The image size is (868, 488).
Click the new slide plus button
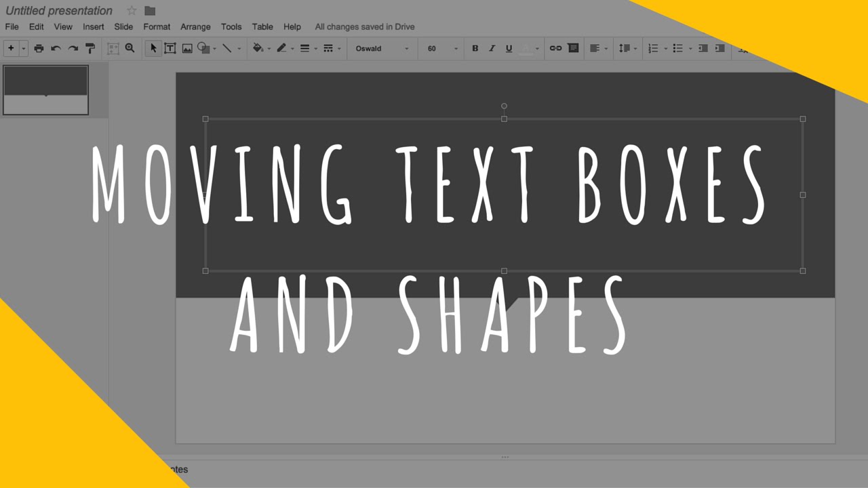click(x=11, y=48)
